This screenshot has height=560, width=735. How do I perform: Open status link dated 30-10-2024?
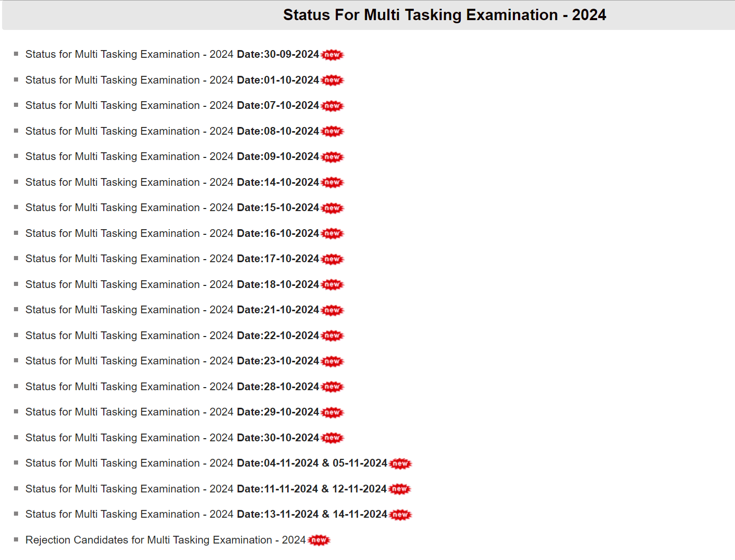pos(172,438)
